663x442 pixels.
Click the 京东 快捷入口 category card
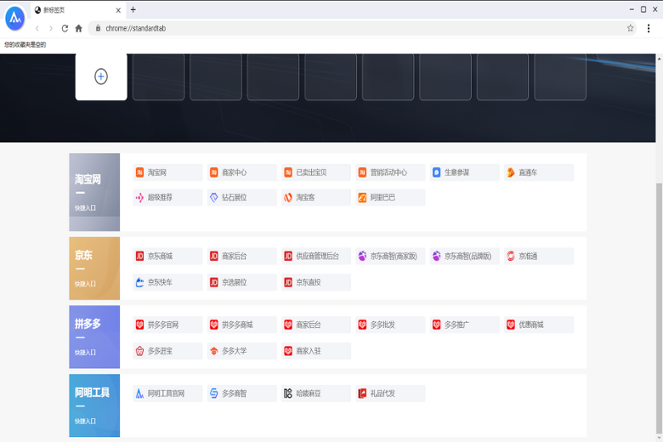click(x=94, y=268)
